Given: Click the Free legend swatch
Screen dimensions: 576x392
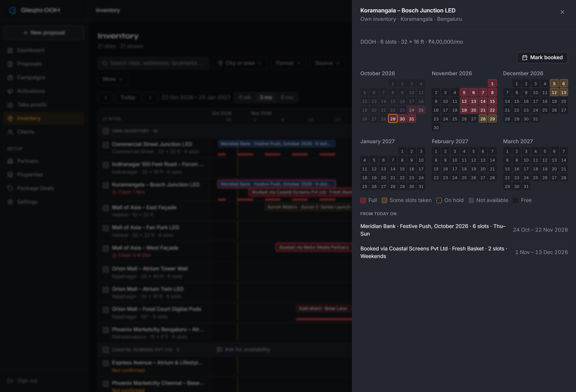Looking at the screenshot, I should 516,200.
